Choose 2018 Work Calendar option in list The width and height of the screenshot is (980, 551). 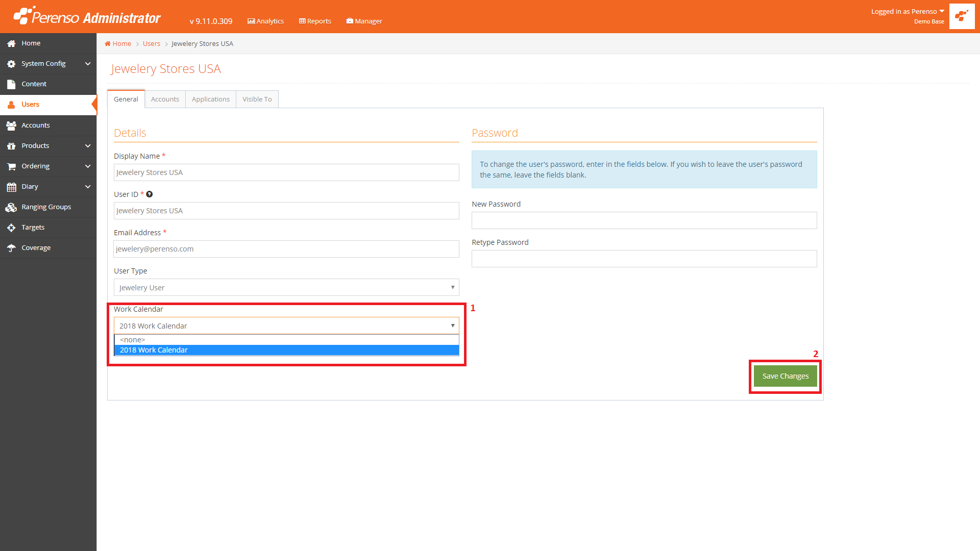click(x=286, y=350)
